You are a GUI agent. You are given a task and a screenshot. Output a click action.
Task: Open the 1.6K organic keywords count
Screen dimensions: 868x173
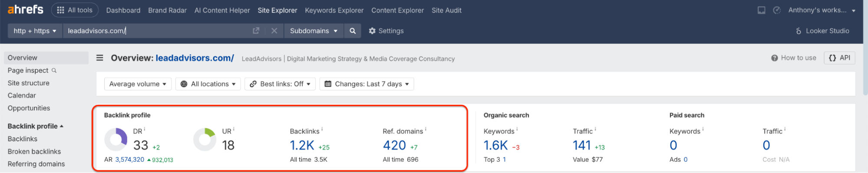(x=495, y=145)
